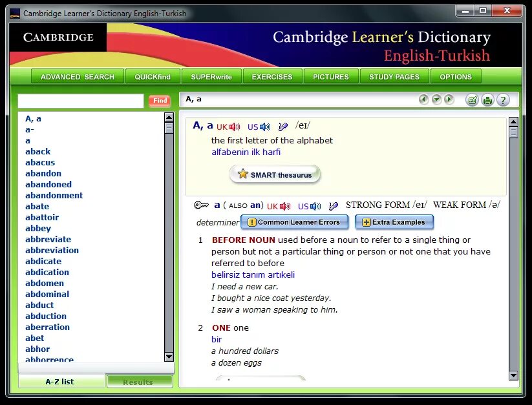Select 'abduction' in the word list
This screenshot has height=405, width=532.
46,317
